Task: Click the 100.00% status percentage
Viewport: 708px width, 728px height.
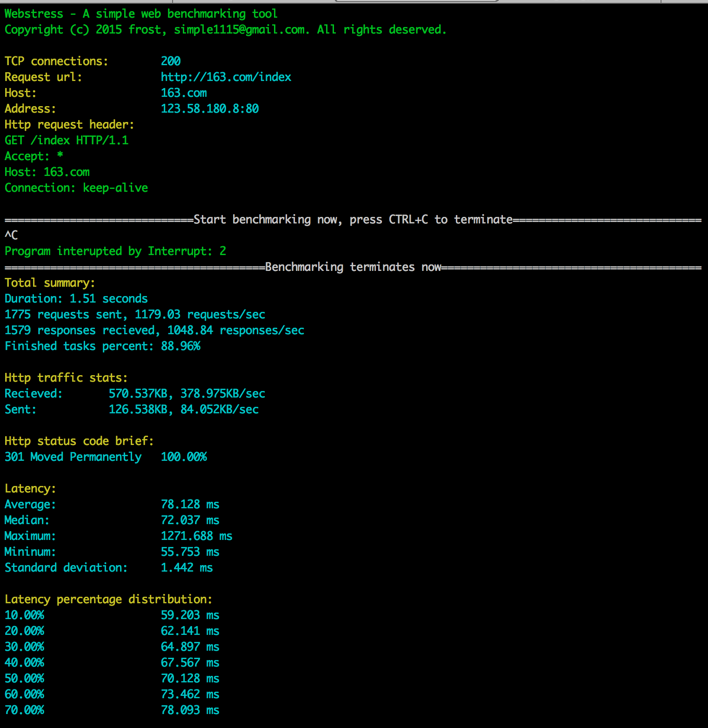Action: click(184, 457)
